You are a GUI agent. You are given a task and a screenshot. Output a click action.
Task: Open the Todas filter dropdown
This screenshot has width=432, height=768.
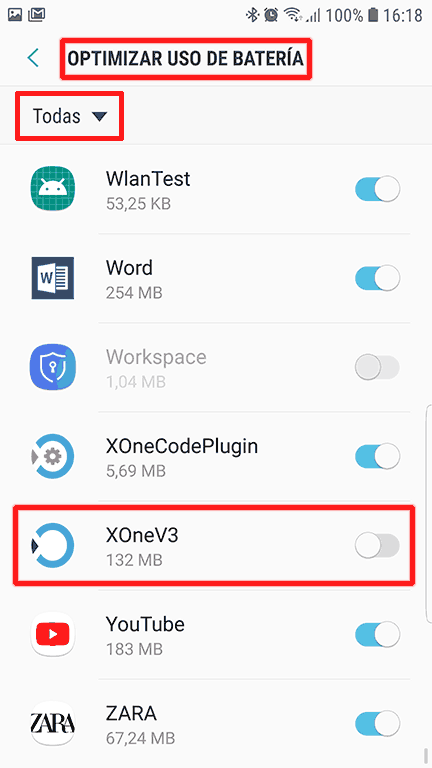(x=69, y=116)
